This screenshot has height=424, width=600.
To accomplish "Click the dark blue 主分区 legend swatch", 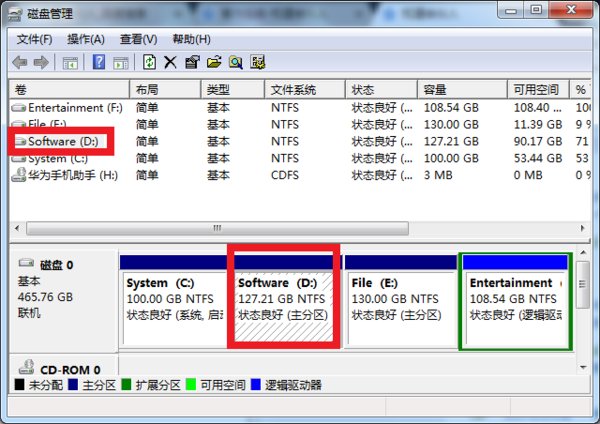I will point(73,384).
